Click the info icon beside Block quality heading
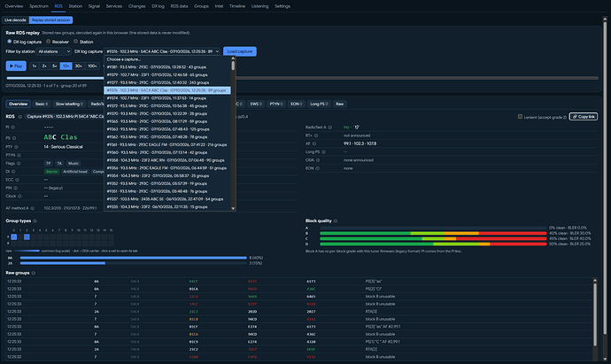Viewport: 611px width, 364px height. coord(336,221)
